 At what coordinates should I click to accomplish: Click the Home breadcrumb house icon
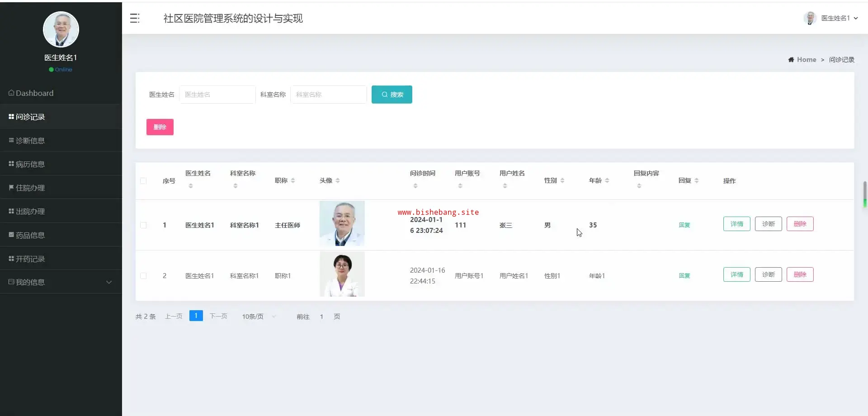pyautogui.click(x=791, y=60)
